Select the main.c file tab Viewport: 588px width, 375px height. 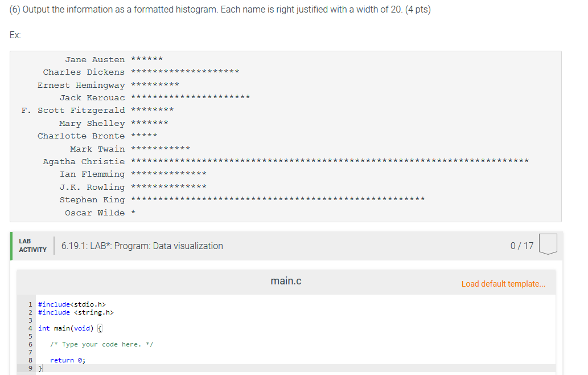click(x=286, y=280)
